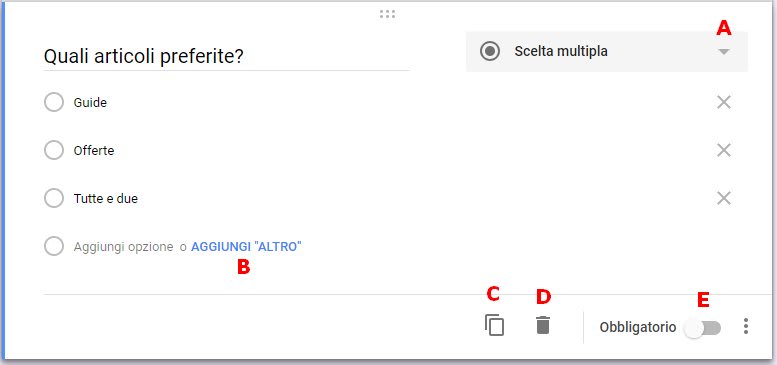Click the AGGIUNGI "ALTRO" link
Screen dimensions: 777x365
[246, 247]
